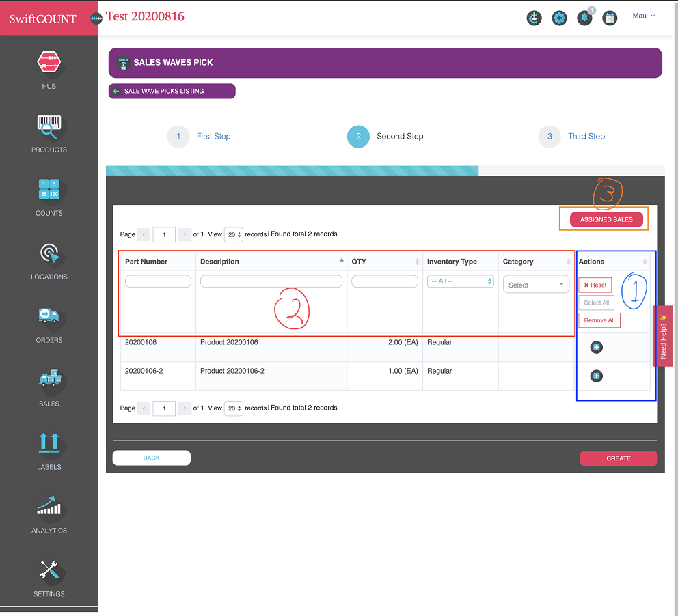Open the ANALYTICS chart icon
678x616 pixels.
(49, 505)
